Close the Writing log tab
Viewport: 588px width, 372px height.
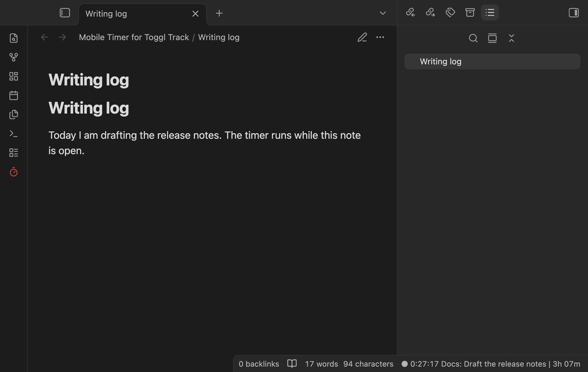point(195,14)
